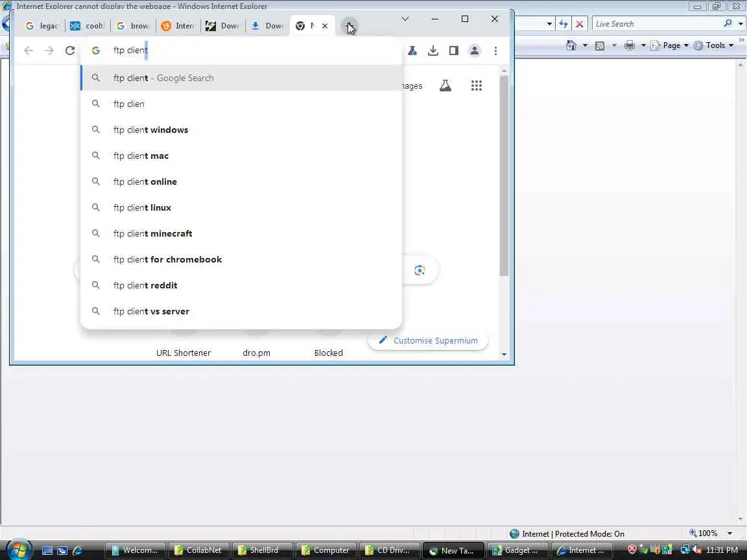Open the URL Shortener shortcut
Image resolution: width=747 pixels, height=560 pixels.
(x=184, y=353)
